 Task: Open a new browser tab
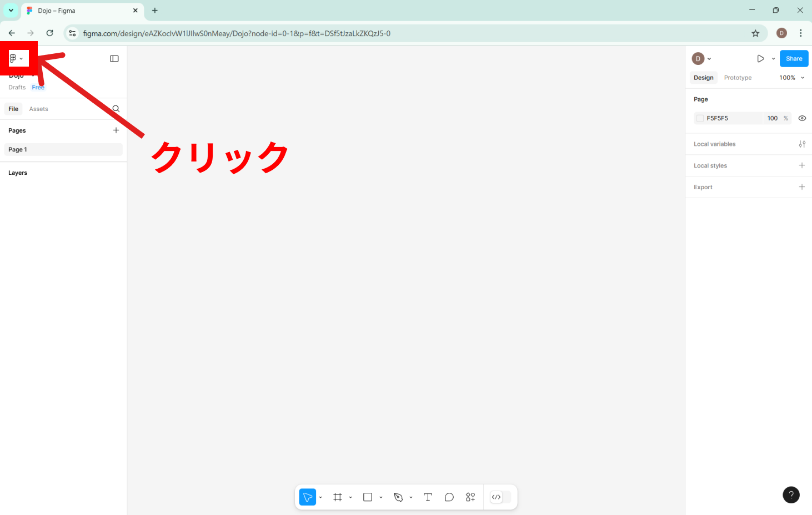click(x=155, y=11)
